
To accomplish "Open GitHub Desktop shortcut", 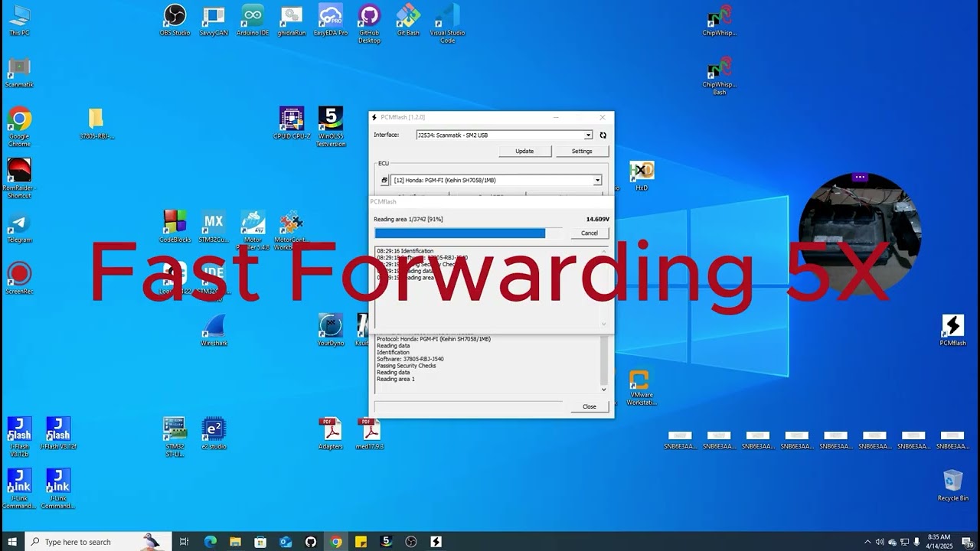I will (x=369, y=23).
